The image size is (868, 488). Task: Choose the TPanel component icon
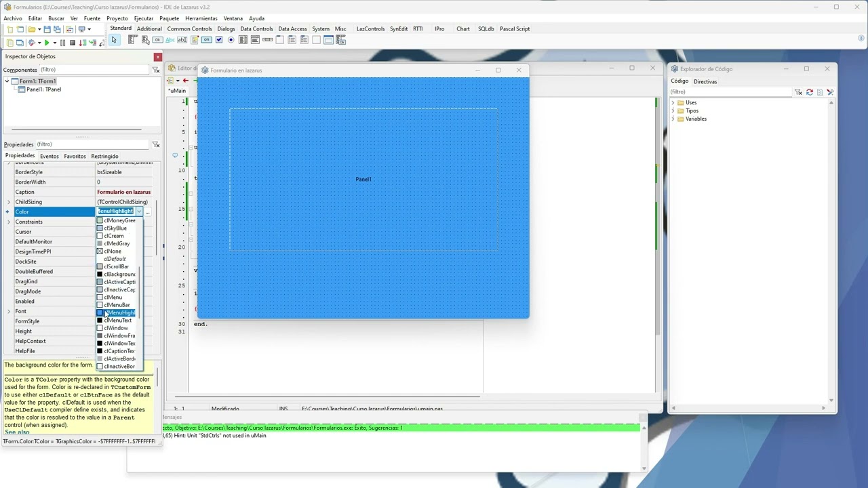pyautogui.click(x=316, y=40)
